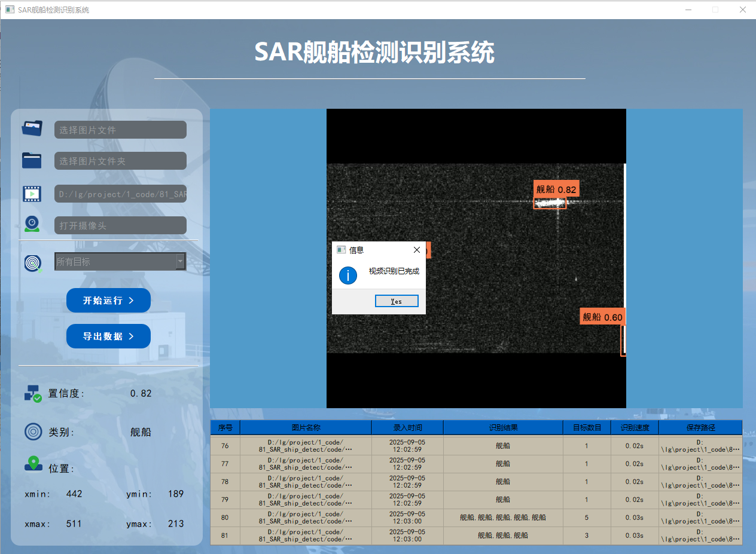This screenshot has width=756, height=554.
Task: Click target count 3 in row 81
Action: [x=587, y=535]
